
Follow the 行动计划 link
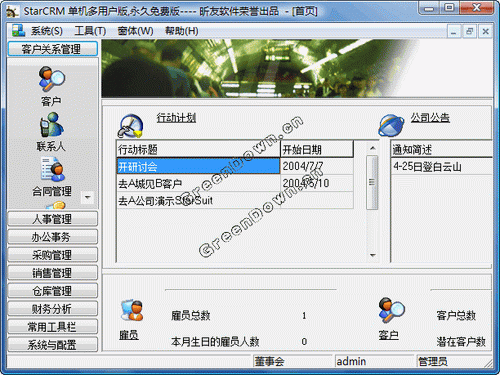(x=176, y=118)
